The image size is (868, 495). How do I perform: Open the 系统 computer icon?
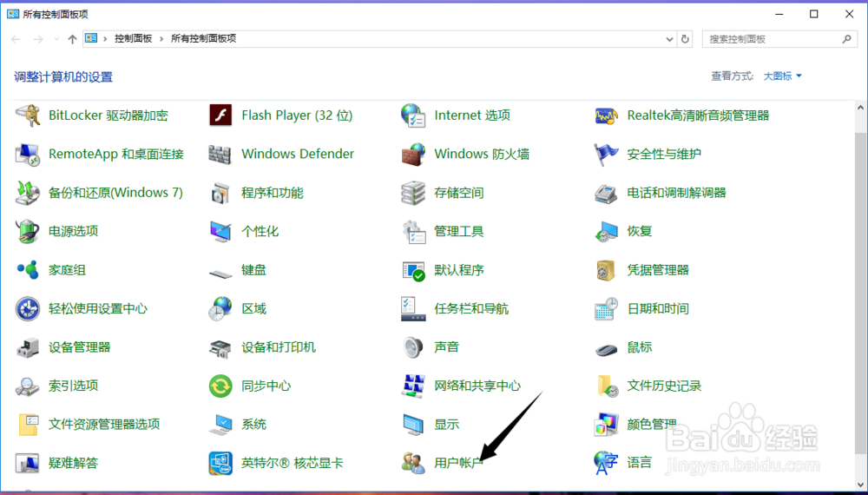tap(220, 425)
